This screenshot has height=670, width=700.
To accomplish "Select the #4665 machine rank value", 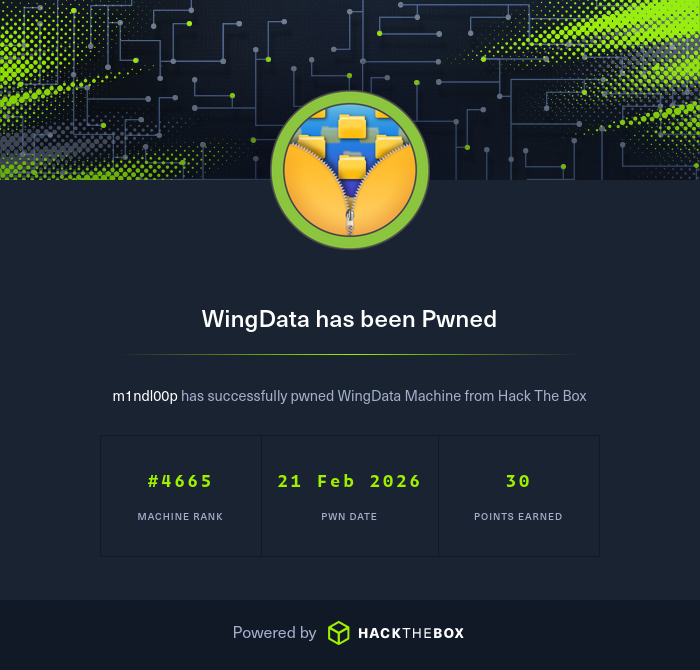I will point(180,481).
